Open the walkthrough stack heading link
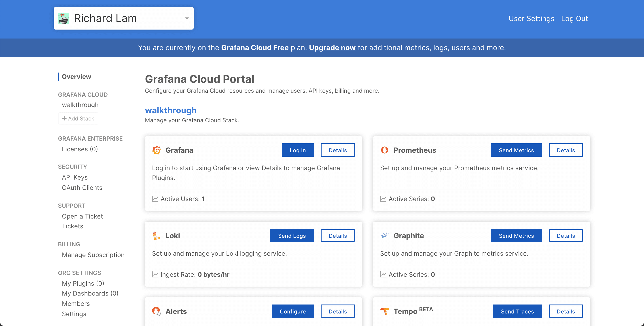 171,110
